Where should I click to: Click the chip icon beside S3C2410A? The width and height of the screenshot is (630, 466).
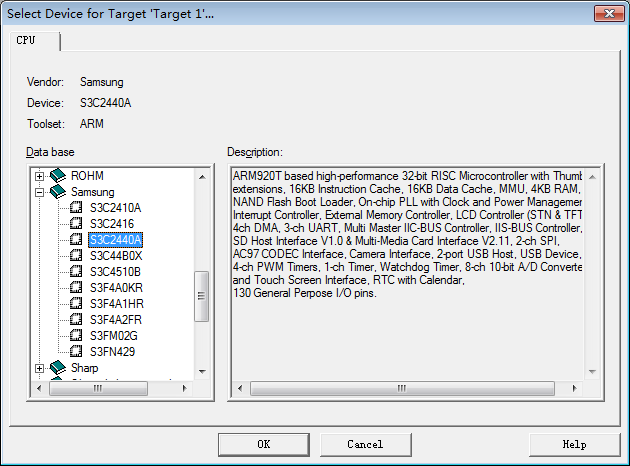76,208
